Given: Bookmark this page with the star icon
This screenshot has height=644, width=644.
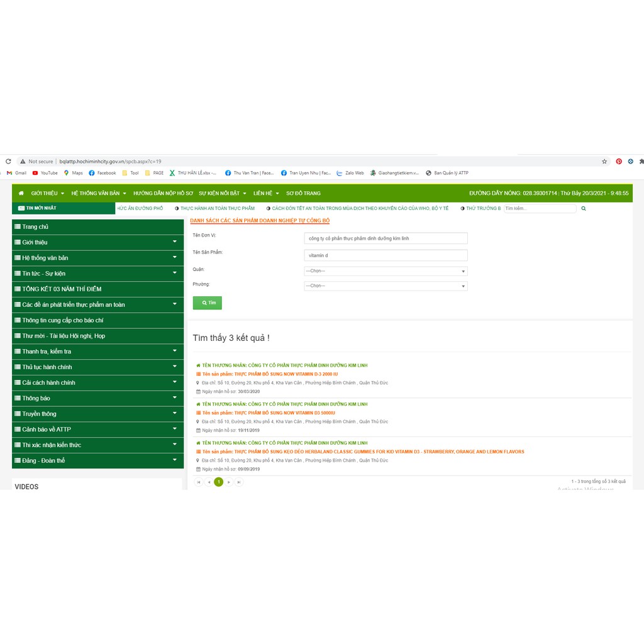Looking at the screenshot, I should 604,162.
